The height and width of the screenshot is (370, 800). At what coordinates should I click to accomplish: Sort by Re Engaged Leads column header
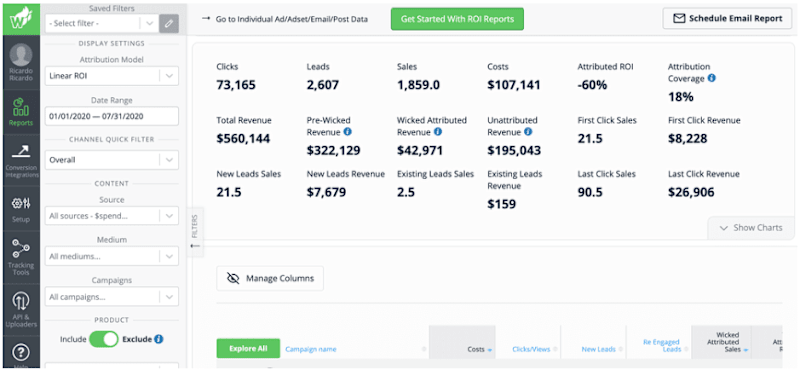pos(661,346)
